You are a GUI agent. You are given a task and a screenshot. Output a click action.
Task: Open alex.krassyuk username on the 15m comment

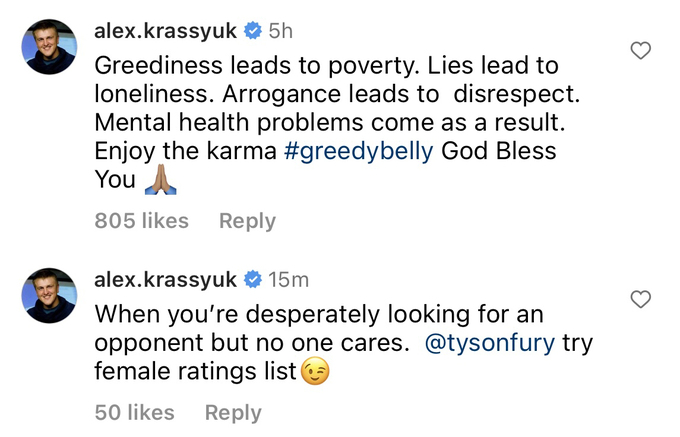[x=166, y=279]
